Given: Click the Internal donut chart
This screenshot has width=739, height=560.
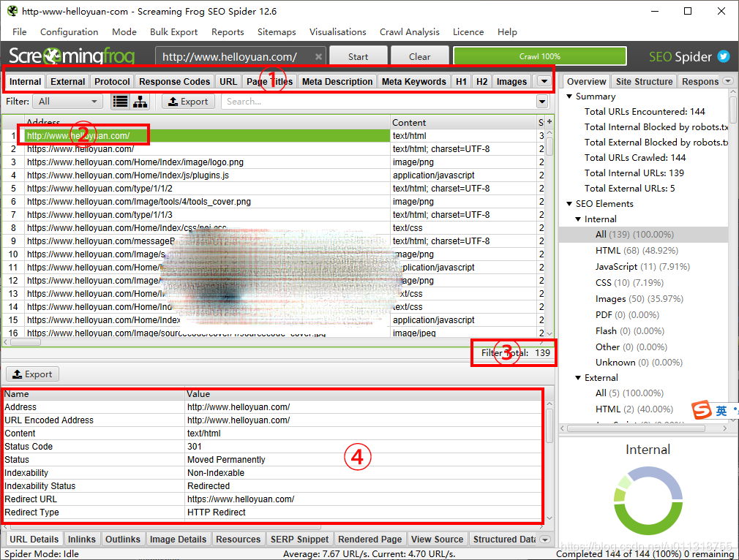Looking at the screenshot, I should coord(648,501).
